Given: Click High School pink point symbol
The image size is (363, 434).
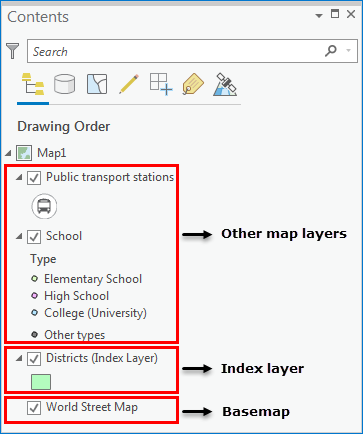Looking at the screenshot, I should click(34, 295).
